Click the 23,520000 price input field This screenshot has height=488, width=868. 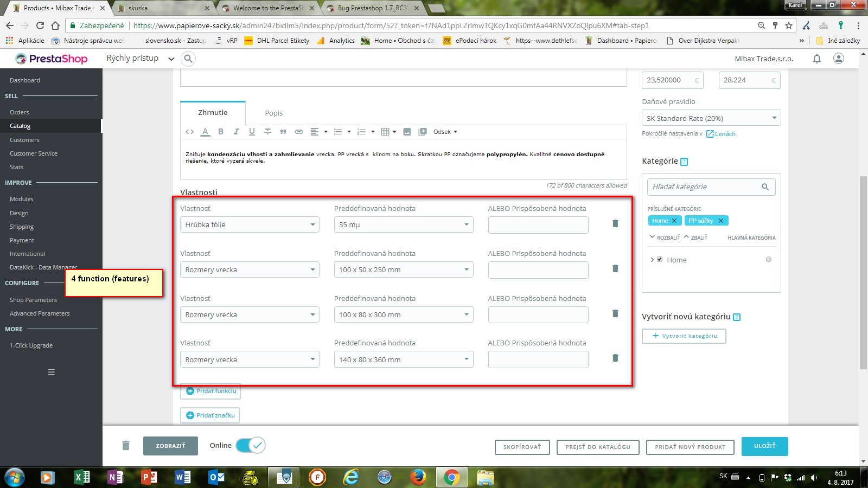(673, 80)
